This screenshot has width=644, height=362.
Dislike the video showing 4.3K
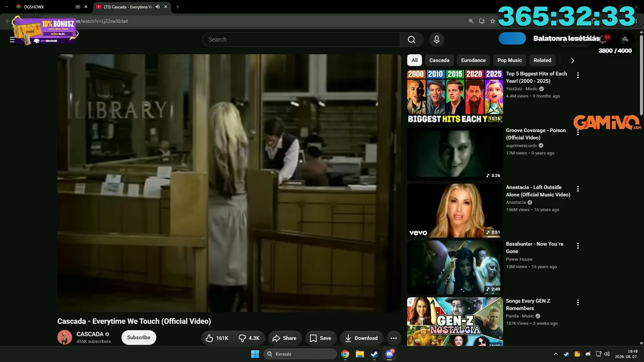click(249, 338)
